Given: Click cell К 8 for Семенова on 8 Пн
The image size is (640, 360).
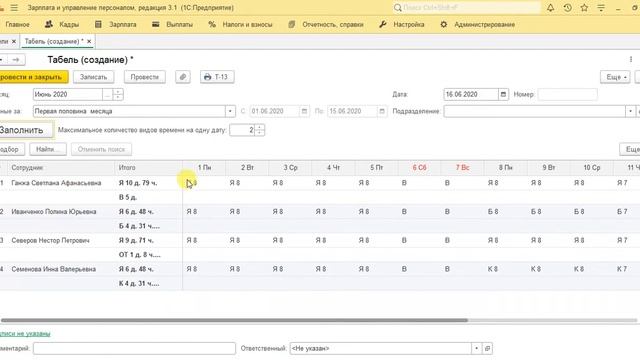Looking at the screenshot, I should [x=493, y=269].
